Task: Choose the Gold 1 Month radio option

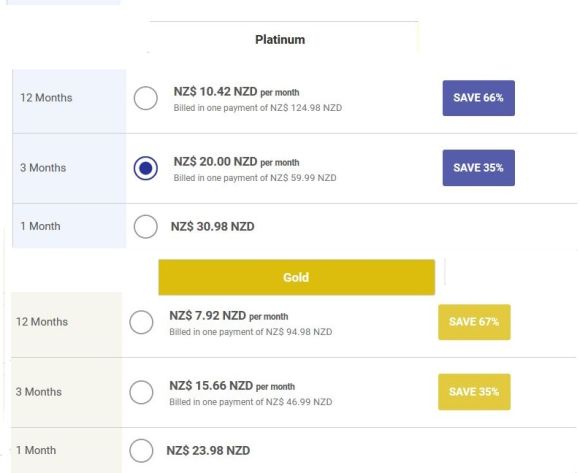Action: click(141, 450)
